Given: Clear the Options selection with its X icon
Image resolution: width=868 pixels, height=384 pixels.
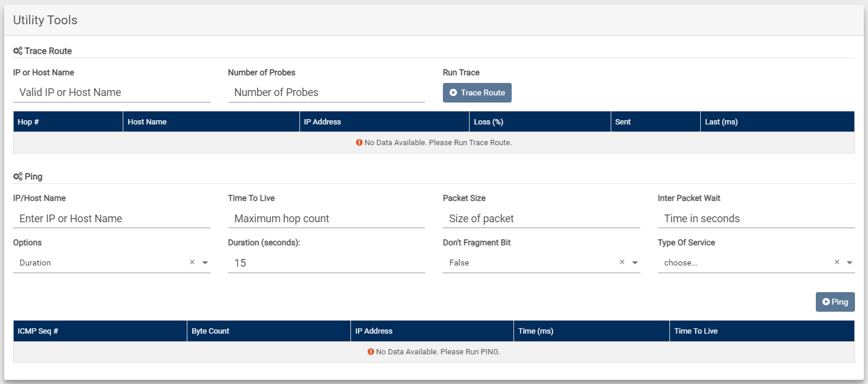Looking at the screenshot, I should click(192, 262).
